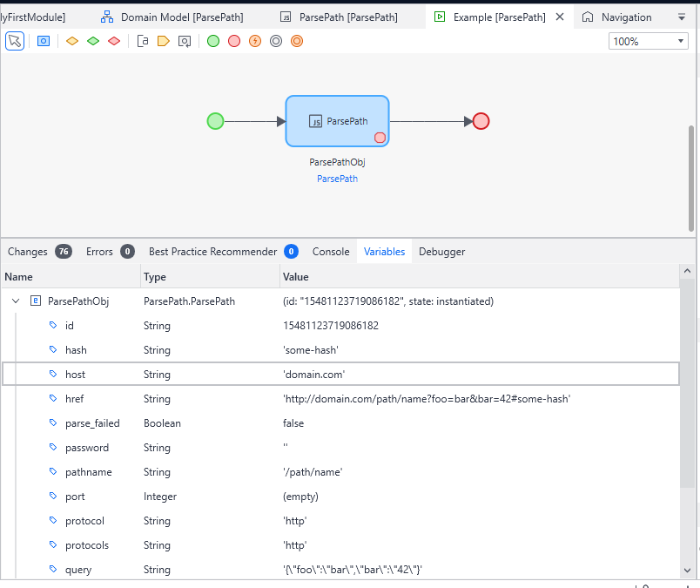Insert a loop from the toolbar
Image resolution: width=700 pixels, height=588 pixels.
point(143,41)
